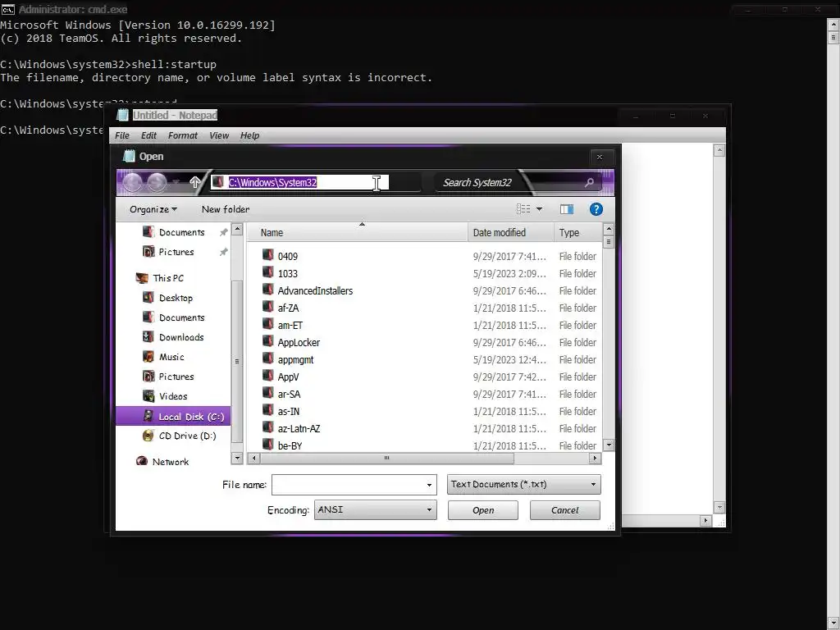Click the search magnifier icon in Search System32
Viewport: 840px width, 630px height.
(x=589, y=183)
